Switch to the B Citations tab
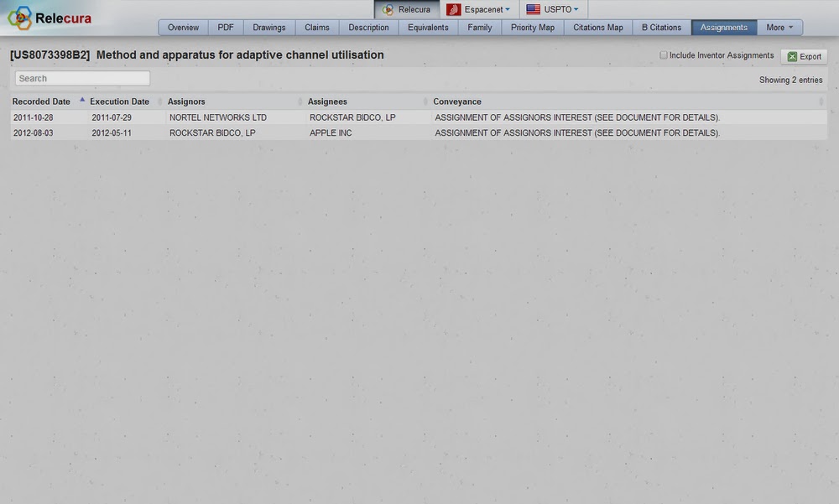Viewport: 839px width, 504px height. 662,28
